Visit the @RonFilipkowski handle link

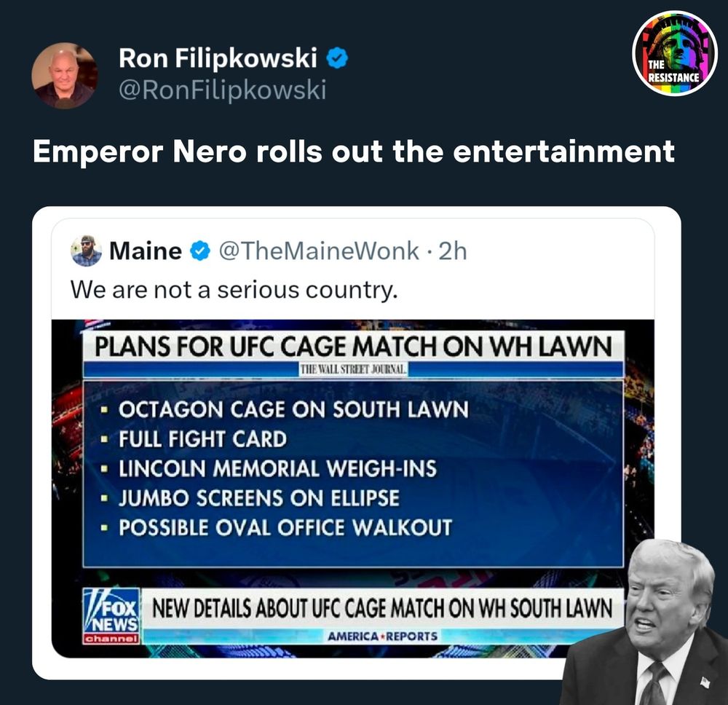[x=222, y=90]
